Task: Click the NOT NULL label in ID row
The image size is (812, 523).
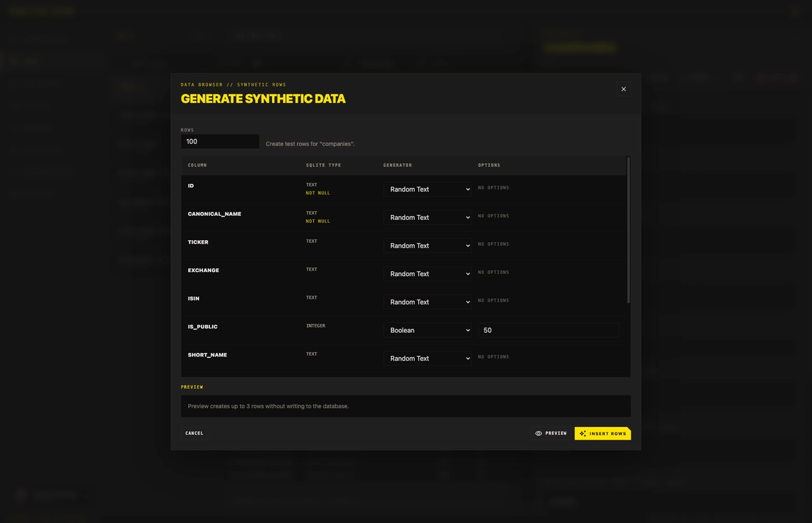Action: [x=318, y=193]
